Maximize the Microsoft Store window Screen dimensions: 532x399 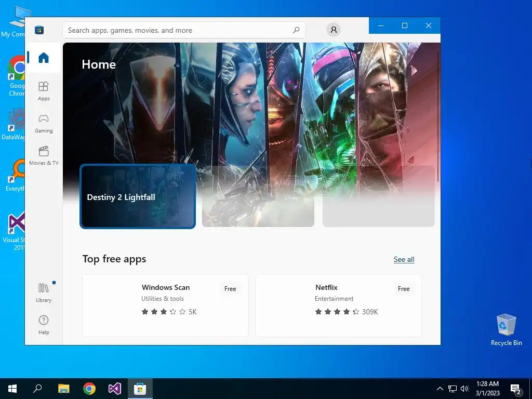coord(404,25)
